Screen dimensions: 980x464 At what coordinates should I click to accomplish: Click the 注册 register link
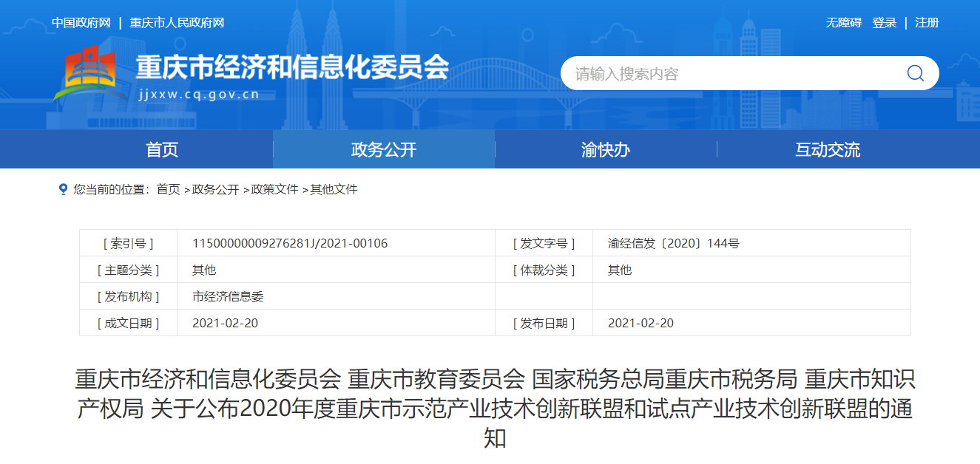tap(927, 23)
